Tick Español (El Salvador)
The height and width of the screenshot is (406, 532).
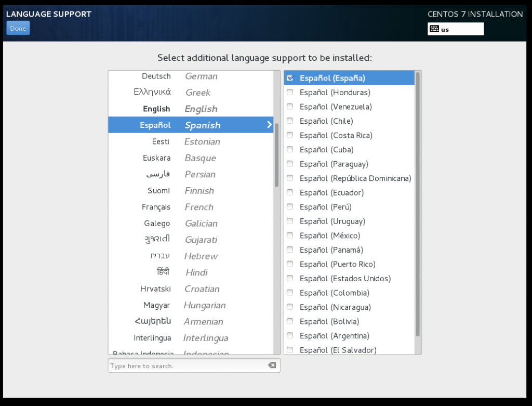(289, 350)
